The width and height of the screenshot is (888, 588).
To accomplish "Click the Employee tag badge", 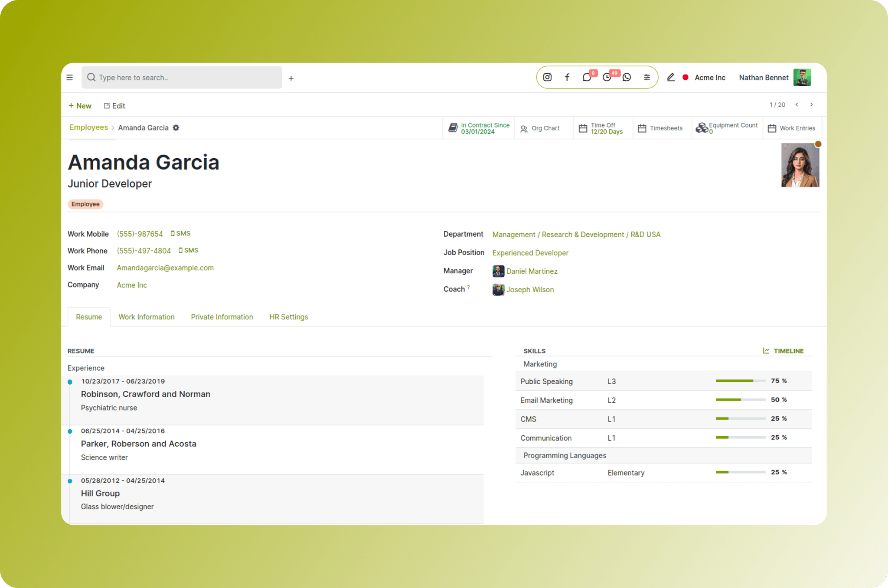I will click(x=85, y=204).
